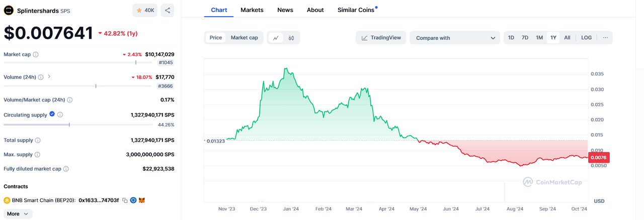Open the Compare with dropdown
The width and height of the screenshot is (644, 220).
pyautogui.click(x=455, y=38)
